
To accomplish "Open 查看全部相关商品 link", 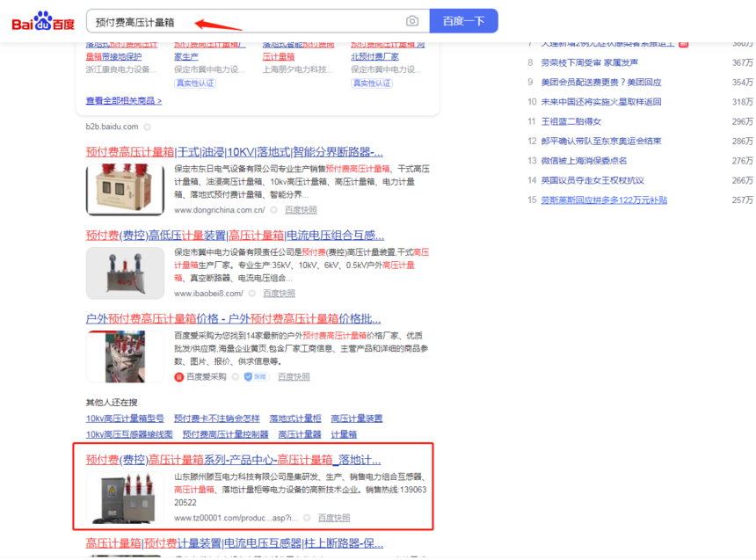I will 124,101.
